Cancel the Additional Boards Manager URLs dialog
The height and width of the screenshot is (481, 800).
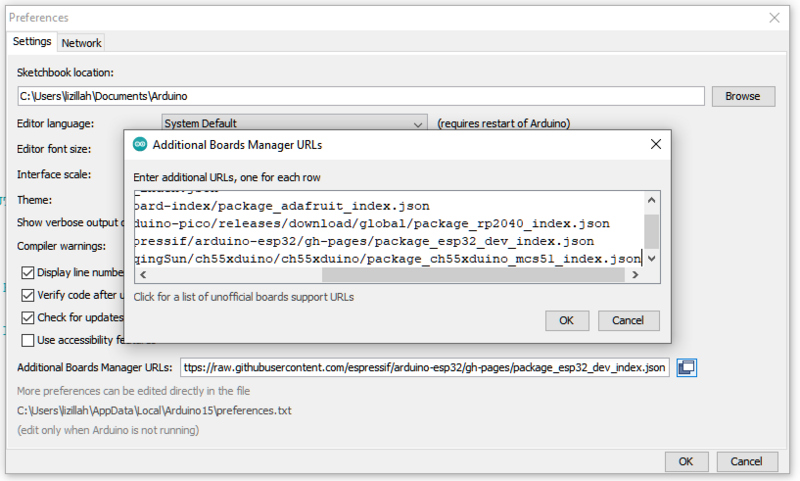tap(628, 320)
